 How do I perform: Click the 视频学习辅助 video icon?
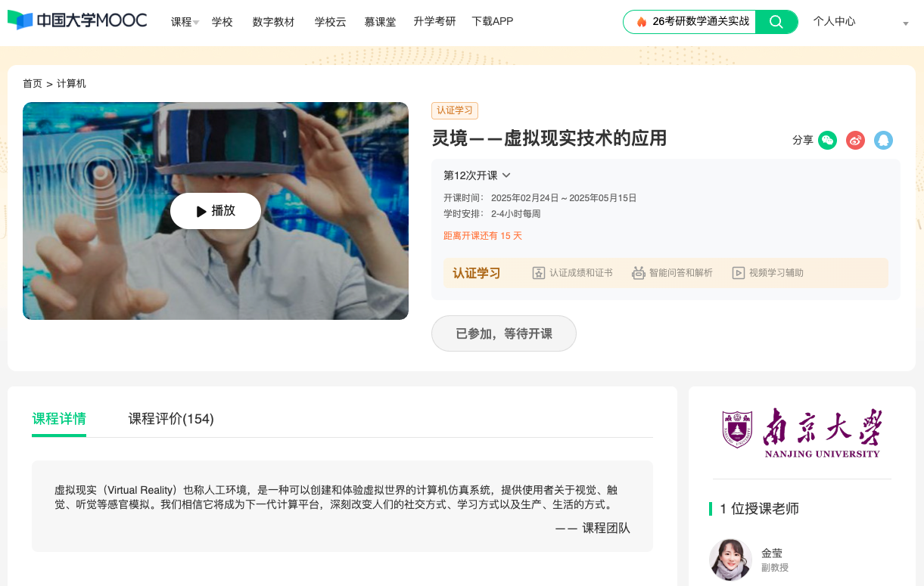pyautogui.click(x=739, y=273)
